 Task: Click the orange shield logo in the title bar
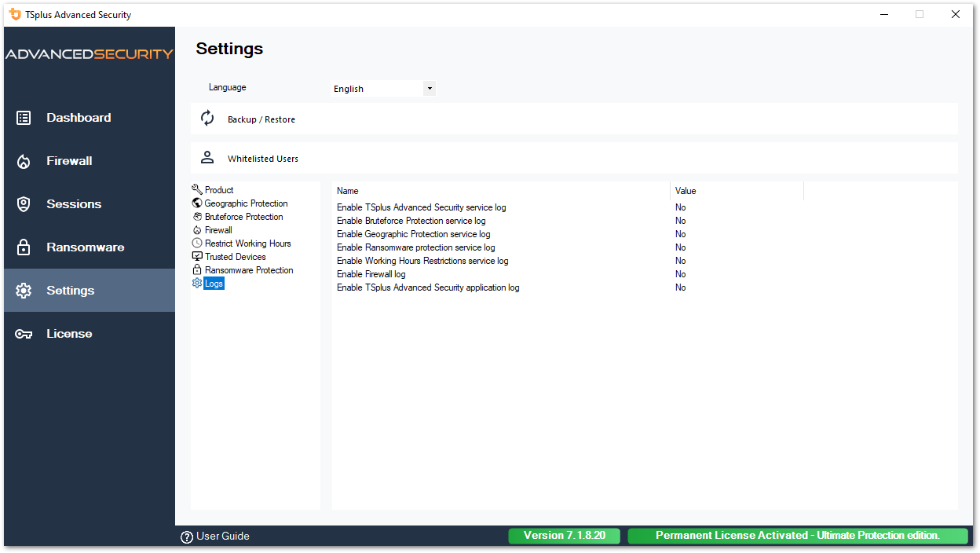13,13
